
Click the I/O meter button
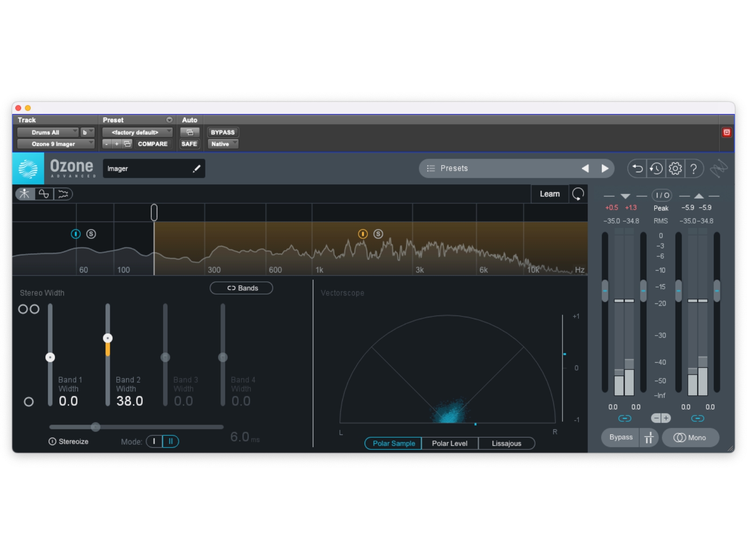click(x=662, y=195)
